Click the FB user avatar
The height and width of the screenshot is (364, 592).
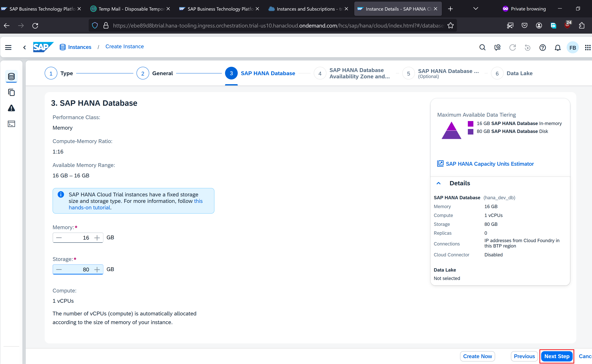tap(573, 48)
